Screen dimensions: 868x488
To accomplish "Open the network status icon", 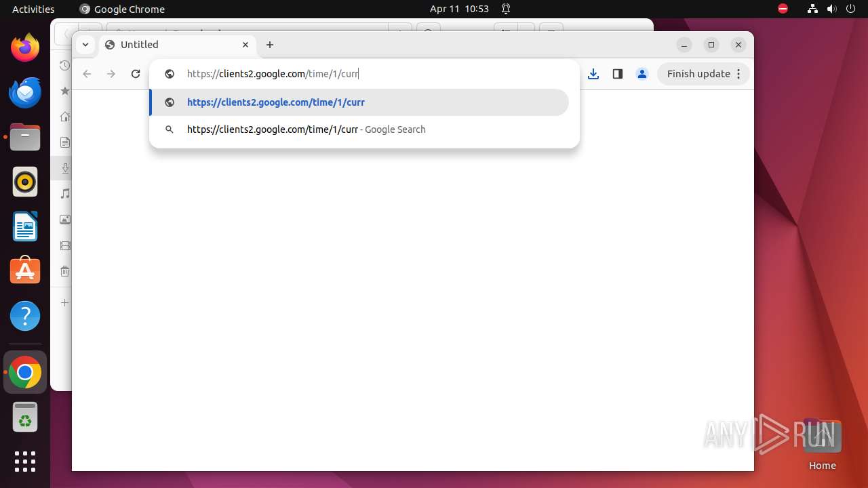I will tap(813, 9).
